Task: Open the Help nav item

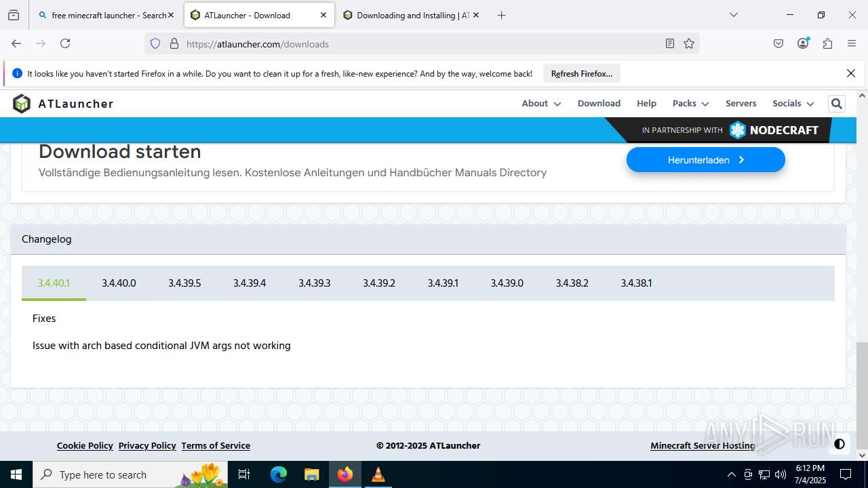Action: pos(646,103)
